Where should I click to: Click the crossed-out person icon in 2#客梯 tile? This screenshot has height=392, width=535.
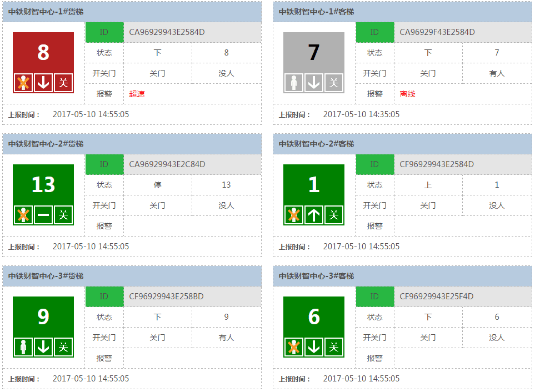point(294,215)
